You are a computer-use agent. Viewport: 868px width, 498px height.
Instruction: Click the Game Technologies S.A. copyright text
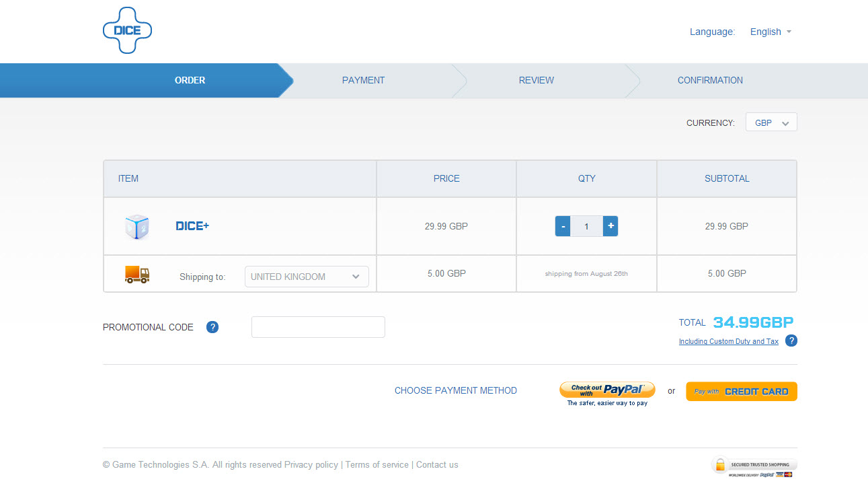[192, 465]
